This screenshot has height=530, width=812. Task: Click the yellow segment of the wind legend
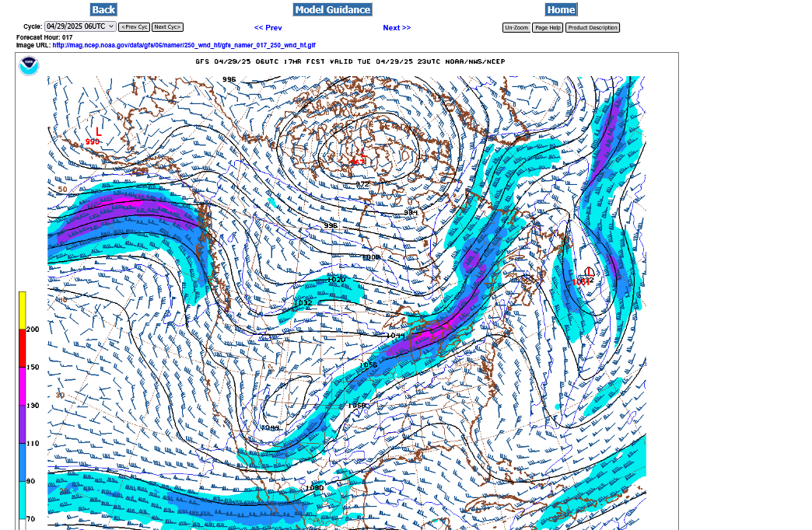click(x=23, y=311)
